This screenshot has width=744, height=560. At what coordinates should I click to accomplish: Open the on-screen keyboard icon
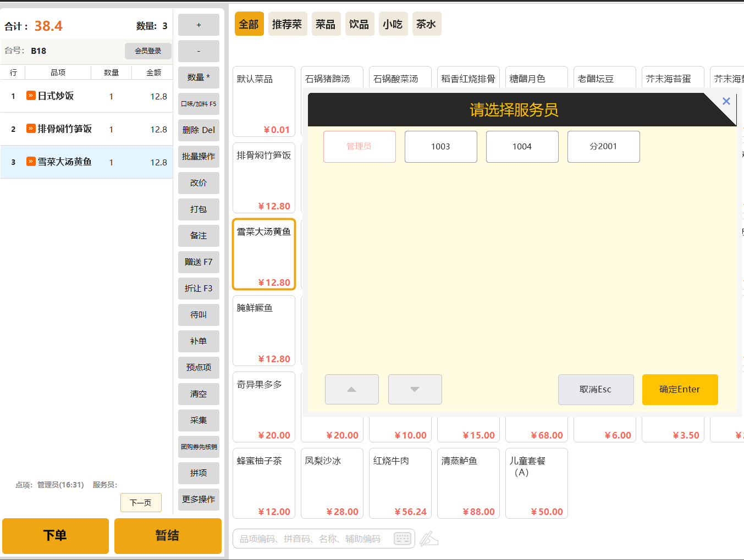(x=403, y=539)
